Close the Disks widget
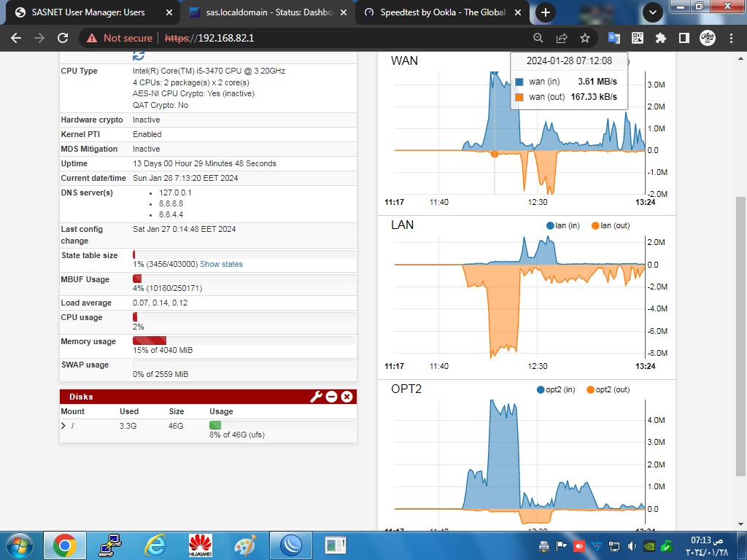Viewport: 747px width, 560px height. pyautogui.click(x=347, y=397)
